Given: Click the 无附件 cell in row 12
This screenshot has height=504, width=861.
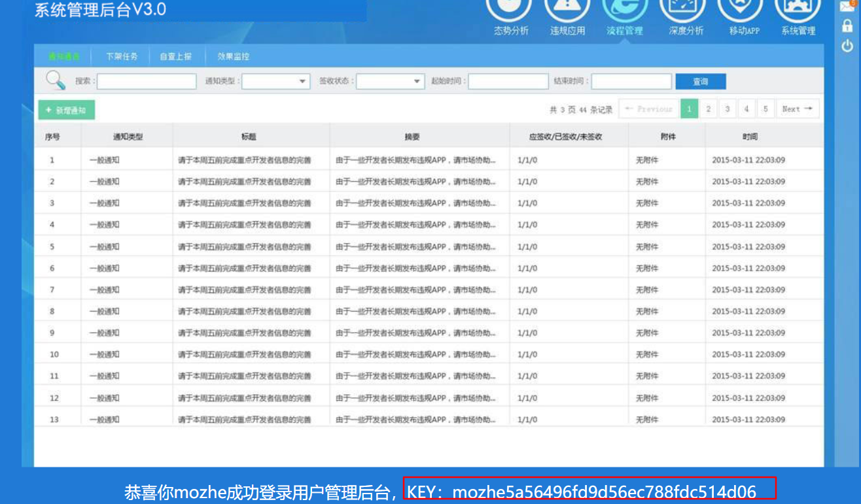Looking at the screenshot, I should coord(647,398).
